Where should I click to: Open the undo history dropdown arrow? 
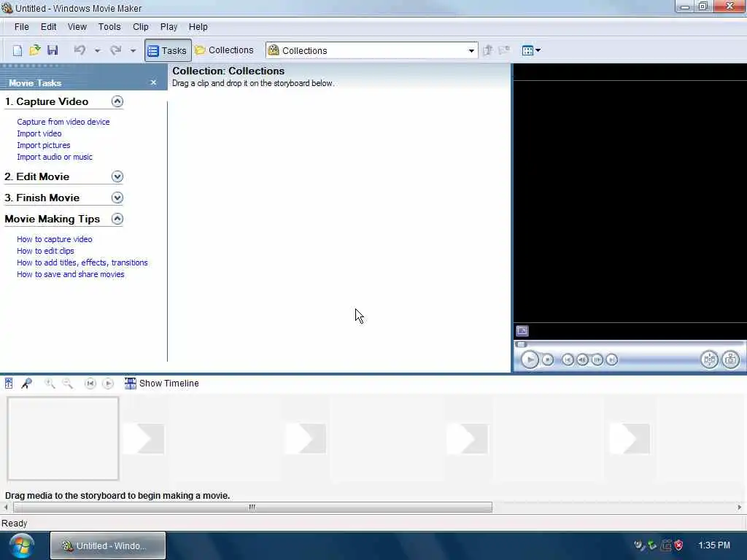tap(97, 50)
